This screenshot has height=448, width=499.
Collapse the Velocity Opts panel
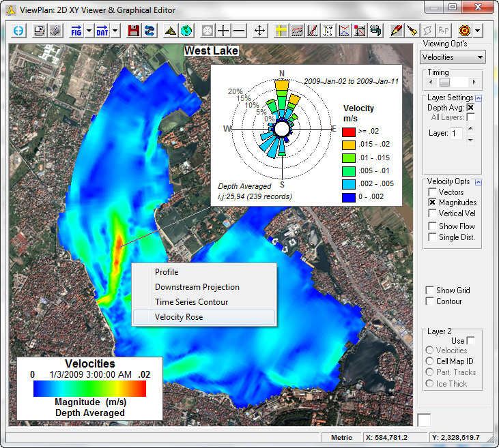click(x=478, y=181)
